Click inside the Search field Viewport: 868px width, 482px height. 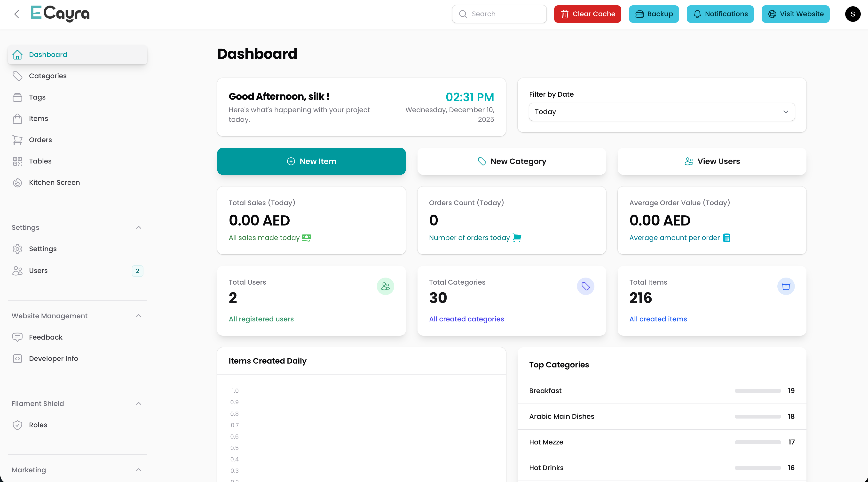tap(499, 14)
